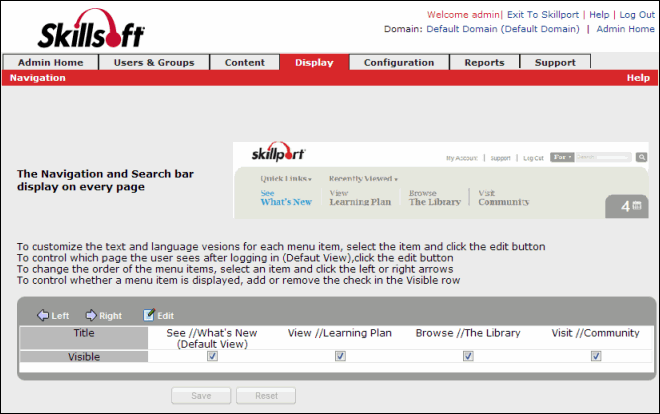Uncheck Visible for See //What's New
Image resolution: width=660 pixels, height=414 pixels.
tap(212, 356)
